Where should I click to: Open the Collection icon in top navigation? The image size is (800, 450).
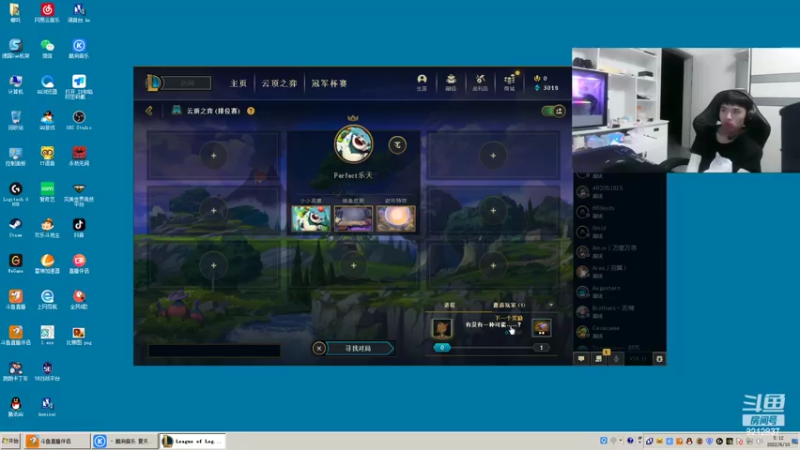(x=451, y=82)
